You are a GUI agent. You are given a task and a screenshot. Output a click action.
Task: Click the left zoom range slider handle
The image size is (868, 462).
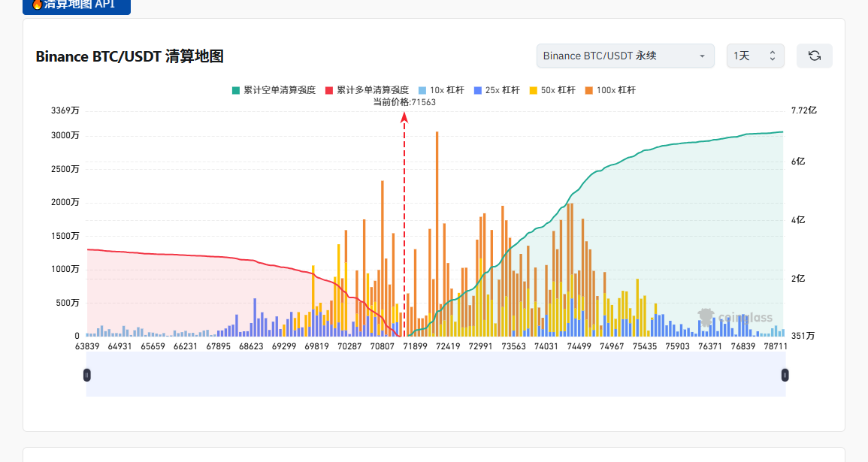coord(87,375)
